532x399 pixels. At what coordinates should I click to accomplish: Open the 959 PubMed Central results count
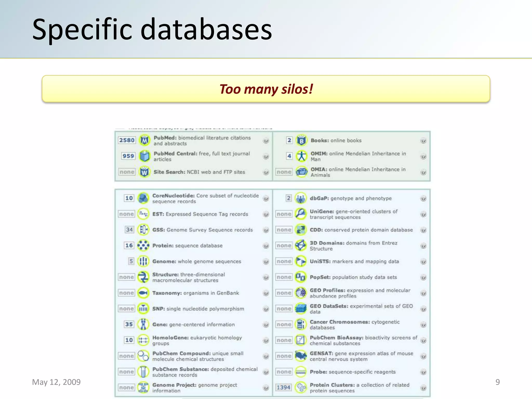(x=128, y=156)
